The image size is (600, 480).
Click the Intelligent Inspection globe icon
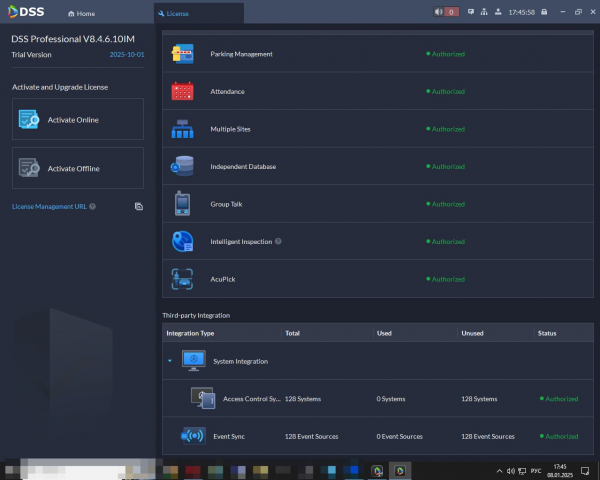pos(183,241)
